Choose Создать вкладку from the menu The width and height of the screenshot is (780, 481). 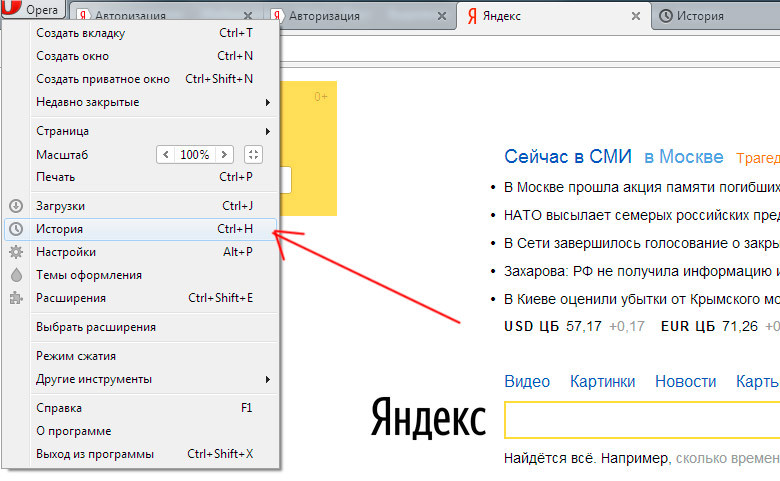point(80,33)
